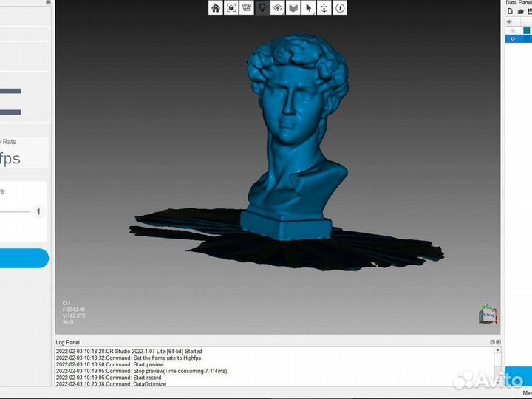This screenshot has height=399, width=532.
Task: Select log line 'Start preview'
Action: point(110,364)
